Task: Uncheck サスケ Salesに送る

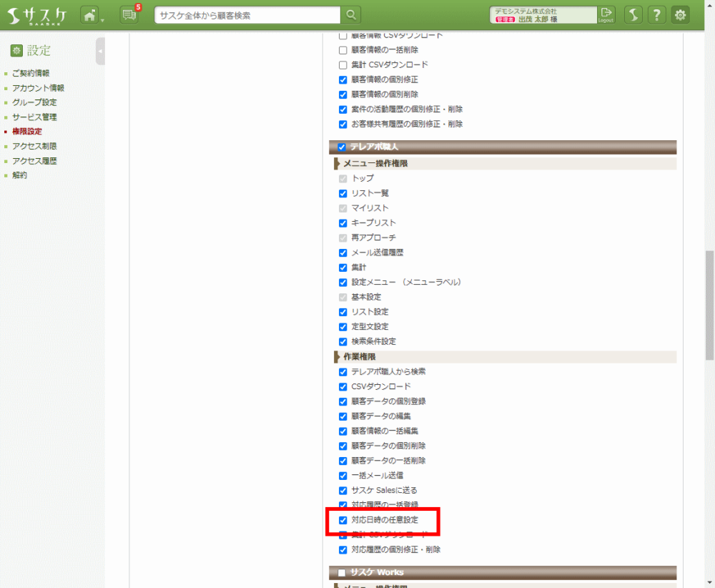Action: coord(343,491)
